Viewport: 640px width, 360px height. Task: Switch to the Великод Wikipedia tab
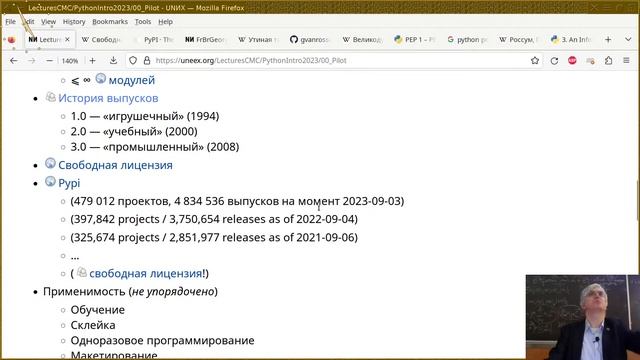pos(362,40)
